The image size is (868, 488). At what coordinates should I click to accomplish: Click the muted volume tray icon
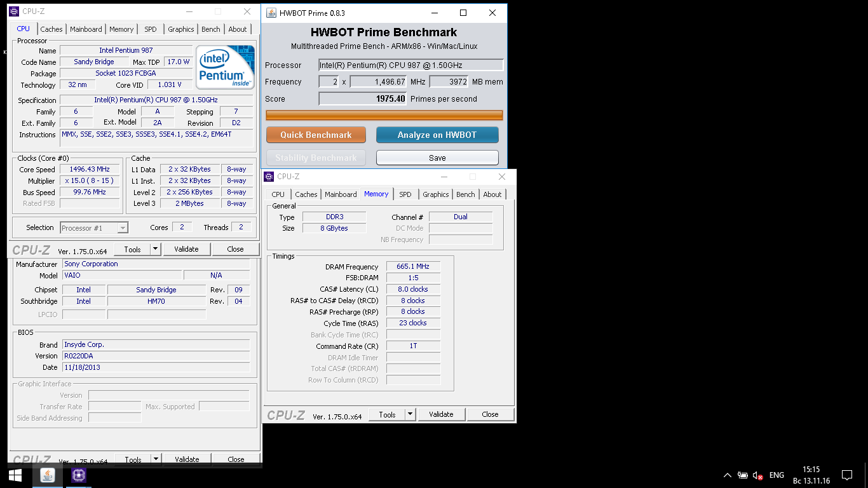click(757, 475)
